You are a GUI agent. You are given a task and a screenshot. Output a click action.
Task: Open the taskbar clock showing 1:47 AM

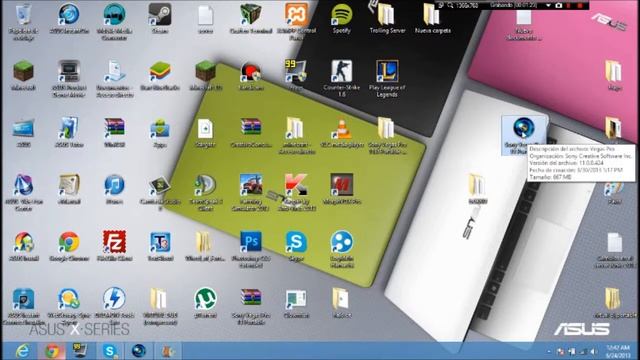pyautogui.click(x=618, y=351)
